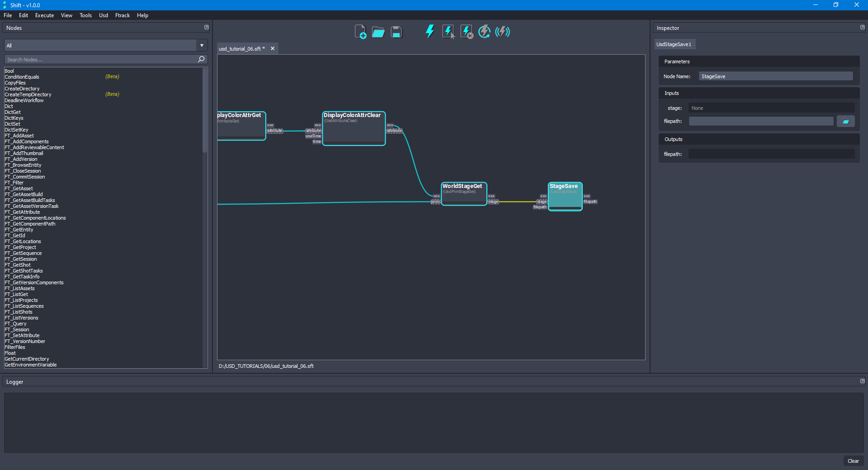Enable live execution mode
The image size is (868, 470).
[x=502, y=32]
